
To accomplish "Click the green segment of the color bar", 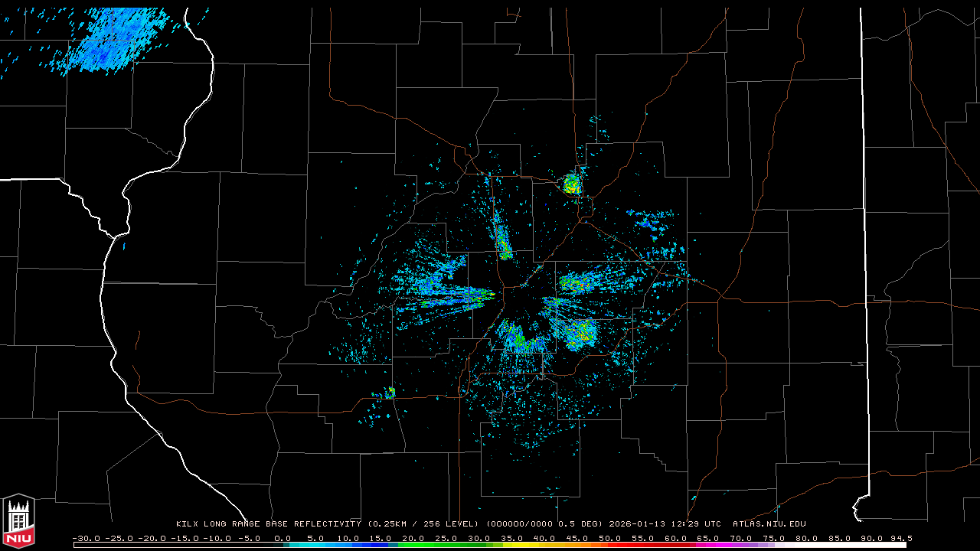I will pyautogui.click(x=444, y=545).
